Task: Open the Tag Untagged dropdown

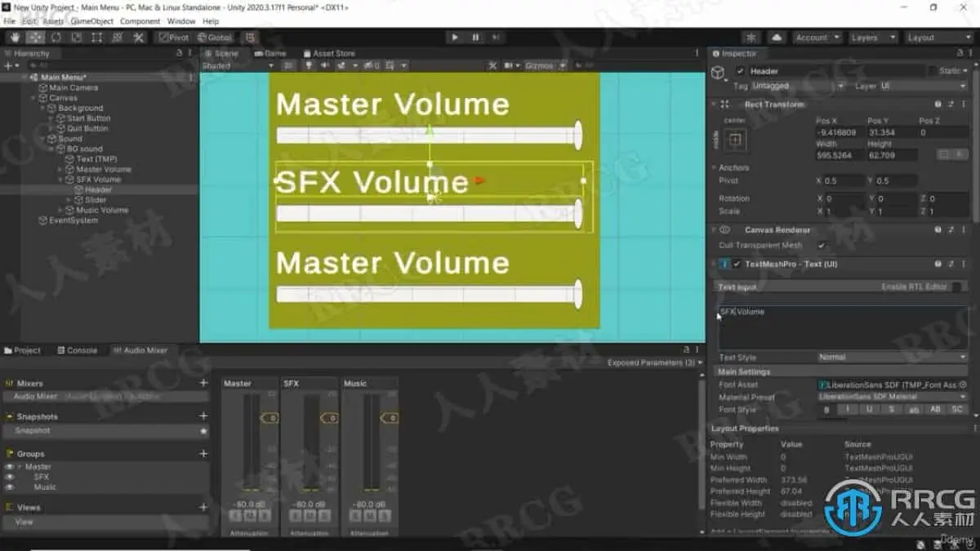Action: [798, 86]
